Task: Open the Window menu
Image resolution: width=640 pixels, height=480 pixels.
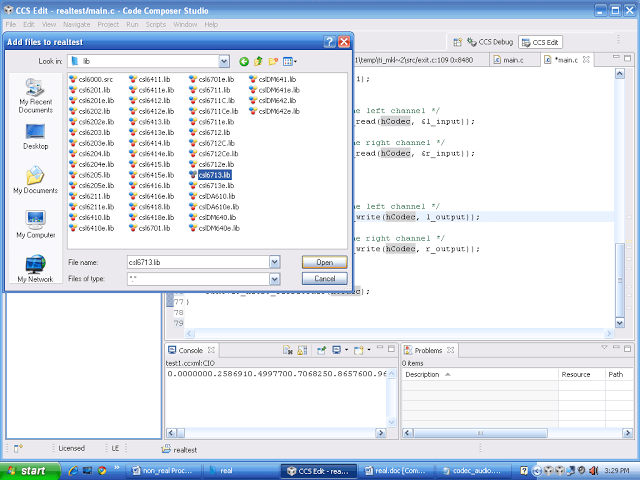Action: point(185,24)
